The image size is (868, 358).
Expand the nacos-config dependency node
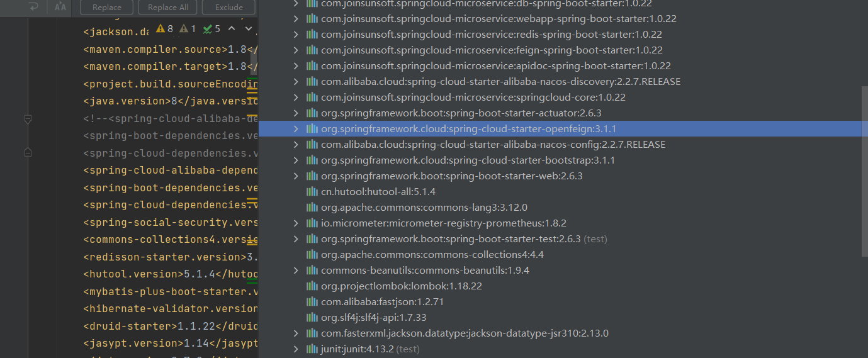pyautogui.click(x=296, y=145)
